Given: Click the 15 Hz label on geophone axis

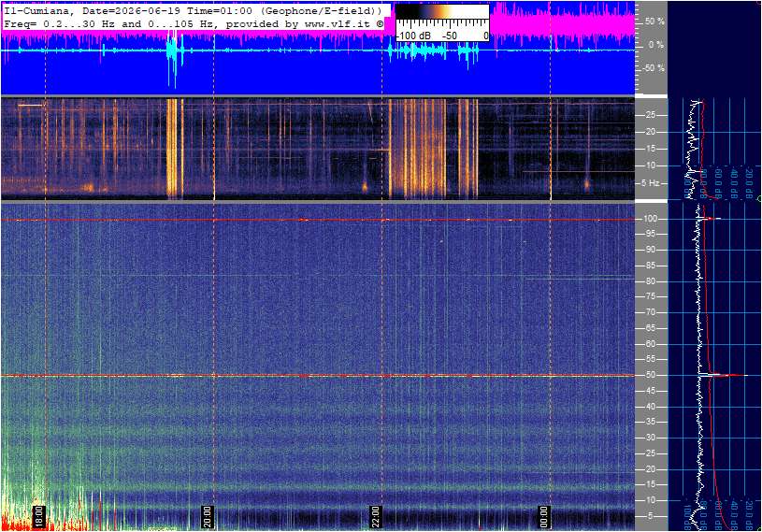Looking at the screenshot, I should pyautogui.click(x=650, y=149).
